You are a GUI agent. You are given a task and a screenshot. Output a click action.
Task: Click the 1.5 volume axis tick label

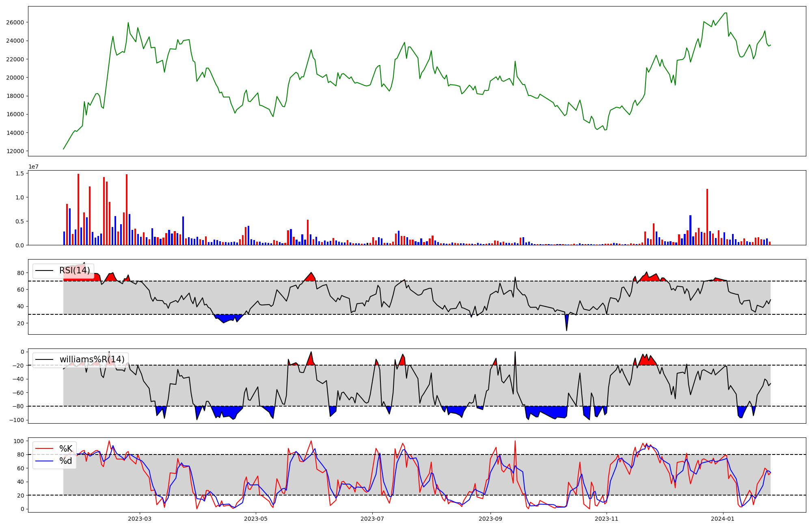[20, 173]
